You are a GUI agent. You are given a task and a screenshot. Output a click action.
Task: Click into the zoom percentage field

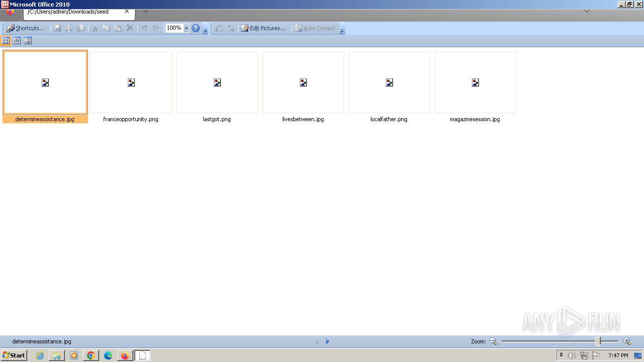(174, 28)
